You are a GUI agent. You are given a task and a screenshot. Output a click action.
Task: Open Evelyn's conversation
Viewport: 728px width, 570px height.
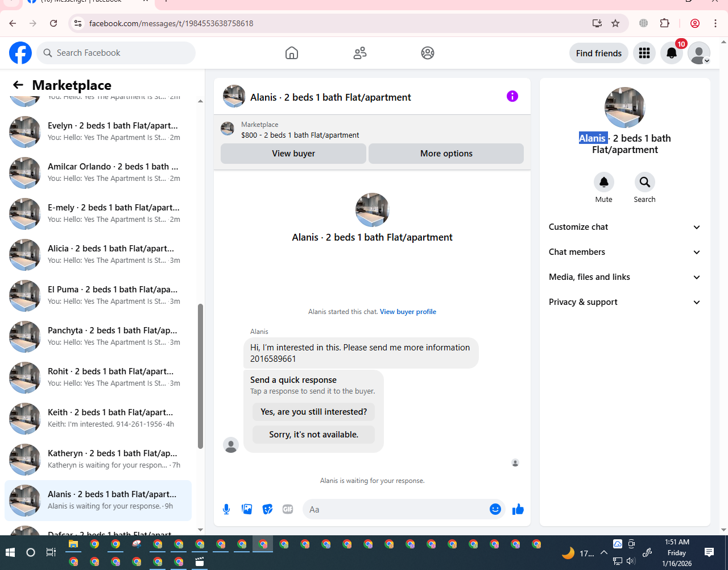(98, 132)
